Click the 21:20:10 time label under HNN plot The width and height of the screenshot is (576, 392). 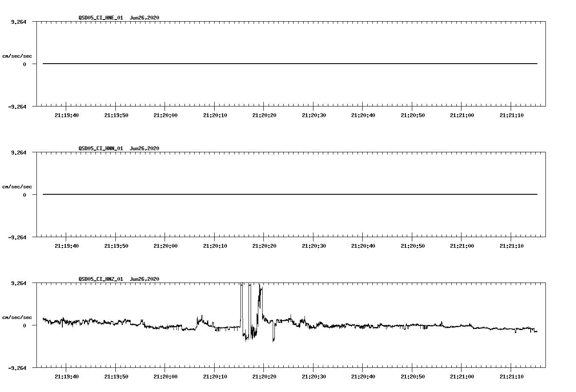pyautogui.click(x=215, y=246)
